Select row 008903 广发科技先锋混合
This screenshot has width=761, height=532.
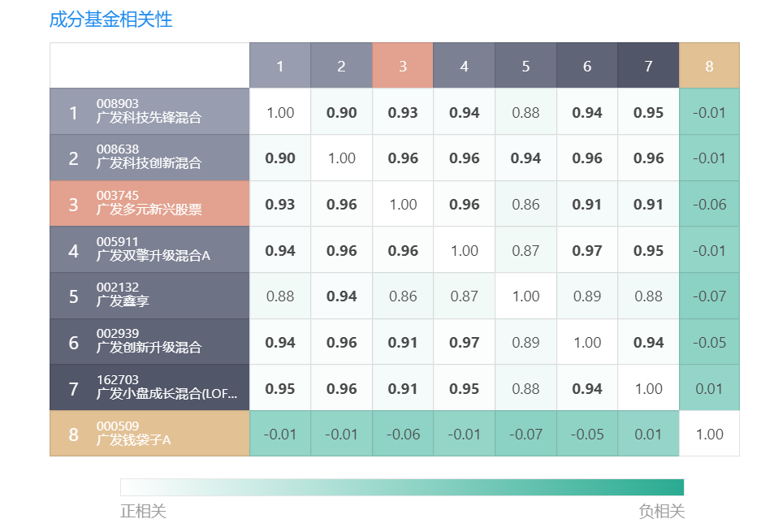pos(149,111)
